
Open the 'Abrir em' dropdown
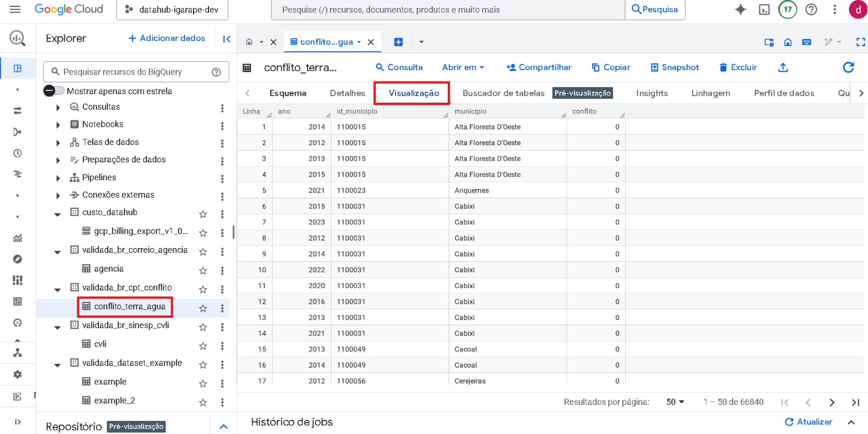463,67
